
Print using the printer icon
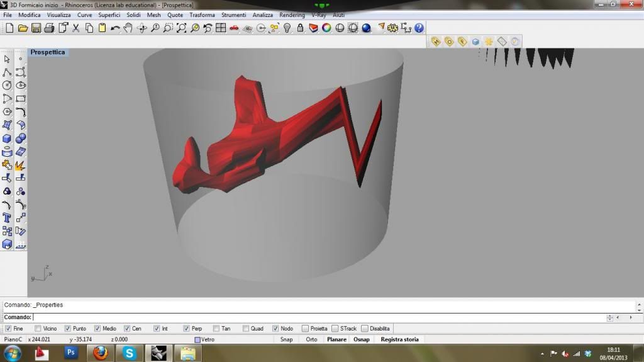pos(49,28)
